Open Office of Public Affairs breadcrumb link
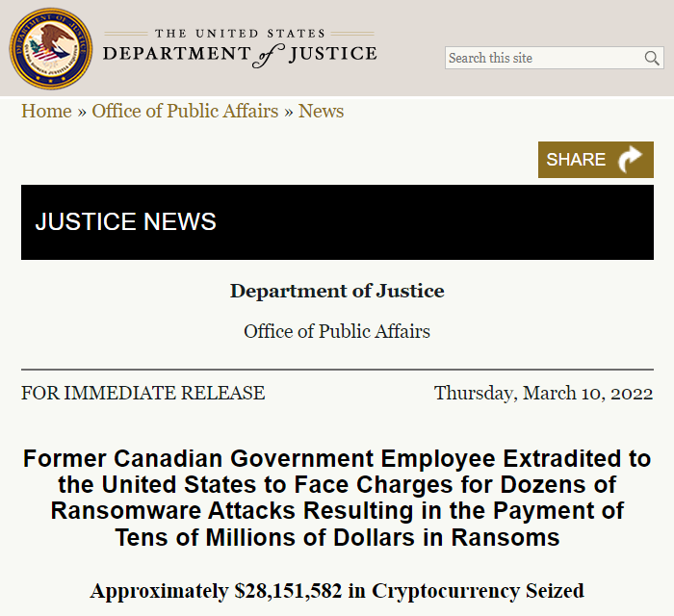The height and width of the screenshot is (616, 674). pos(185,111)
